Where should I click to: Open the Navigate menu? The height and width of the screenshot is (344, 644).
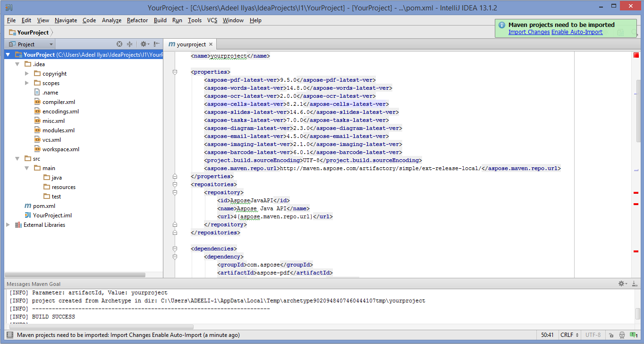click(66, 20)
